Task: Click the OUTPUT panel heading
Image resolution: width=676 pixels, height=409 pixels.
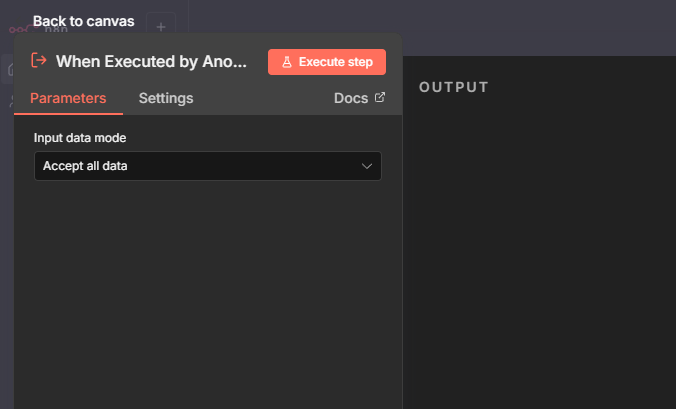Action: pyautogui.click(x=454, y=88)
